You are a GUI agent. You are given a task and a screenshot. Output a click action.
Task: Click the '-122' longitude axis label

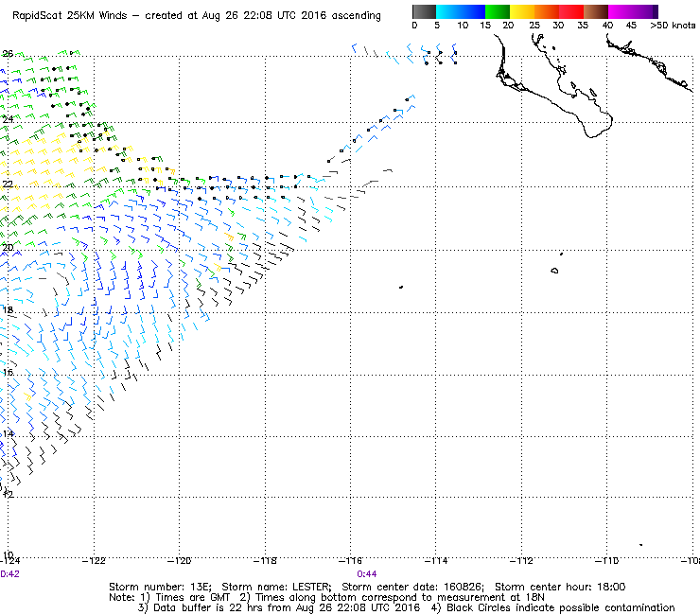94,560
